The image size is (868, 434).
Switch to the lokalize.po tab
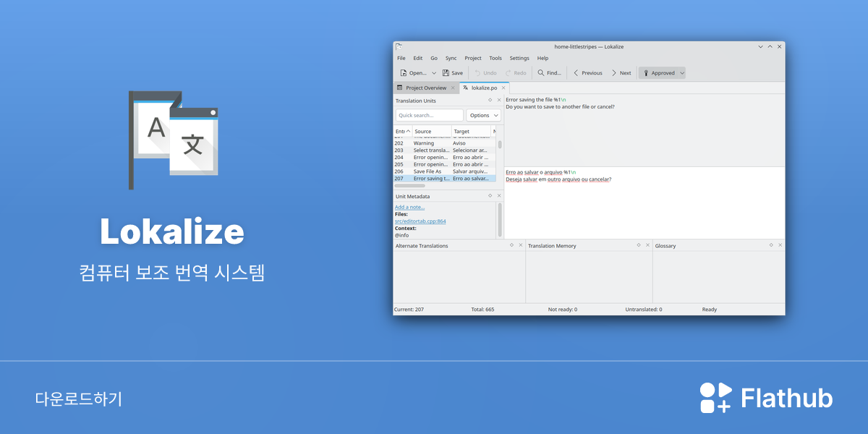pyautogui.click(x=485, y=88)
